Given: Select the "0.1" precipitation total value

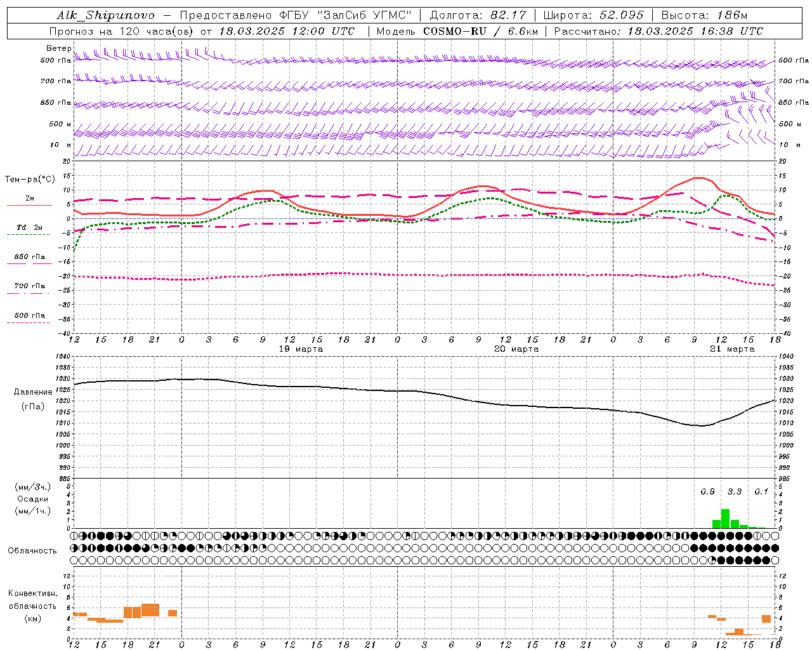Looking at the screenshot, I should (761, 492).
